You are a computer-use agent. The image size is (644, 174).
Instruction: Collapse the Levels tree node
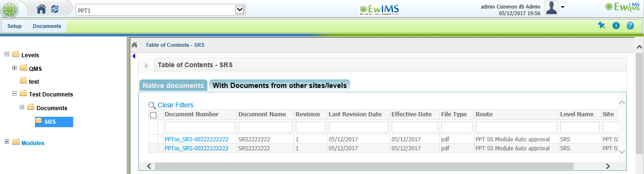click(7, 55)
